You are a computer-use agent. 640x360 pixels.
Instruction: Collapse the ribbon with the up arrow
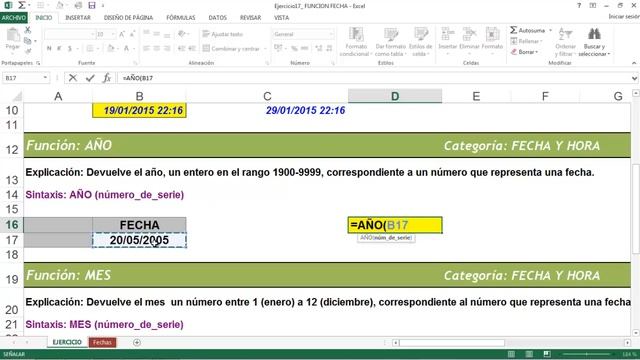pos(634,63)
